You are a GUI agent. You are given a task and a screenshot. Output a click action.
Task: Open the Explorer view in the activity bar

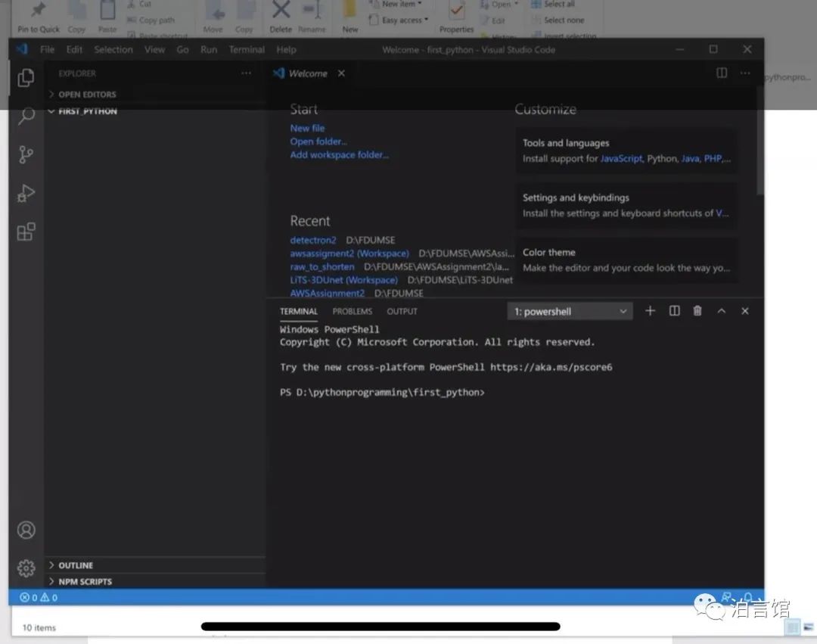coord(26,78)
